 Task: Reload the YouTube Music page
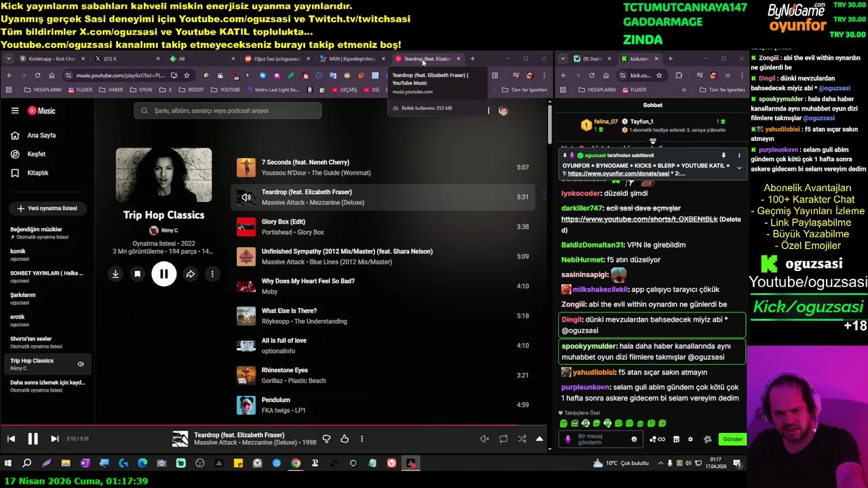(37, 75)
